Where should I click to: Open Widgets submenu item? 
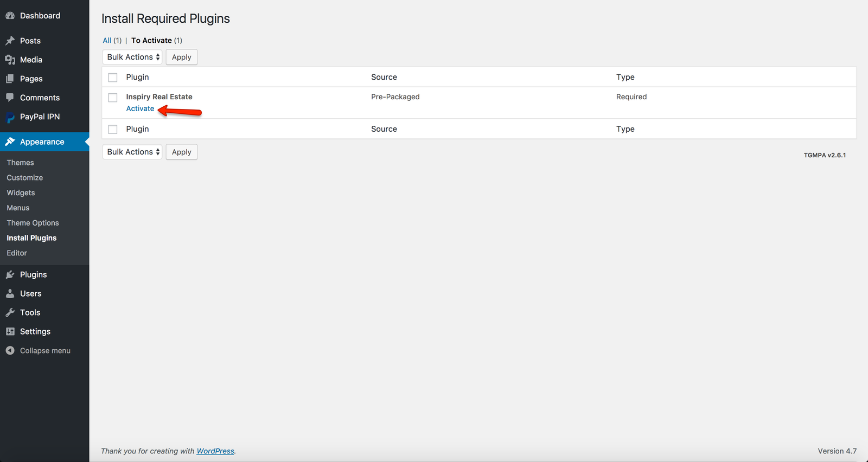tap(21, 193)
